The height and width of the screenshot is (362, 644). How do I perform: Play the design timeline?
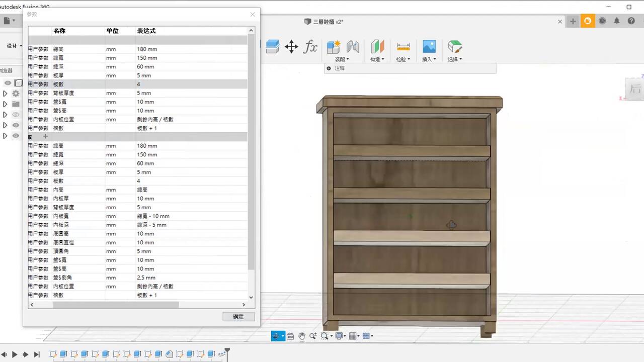15,354
